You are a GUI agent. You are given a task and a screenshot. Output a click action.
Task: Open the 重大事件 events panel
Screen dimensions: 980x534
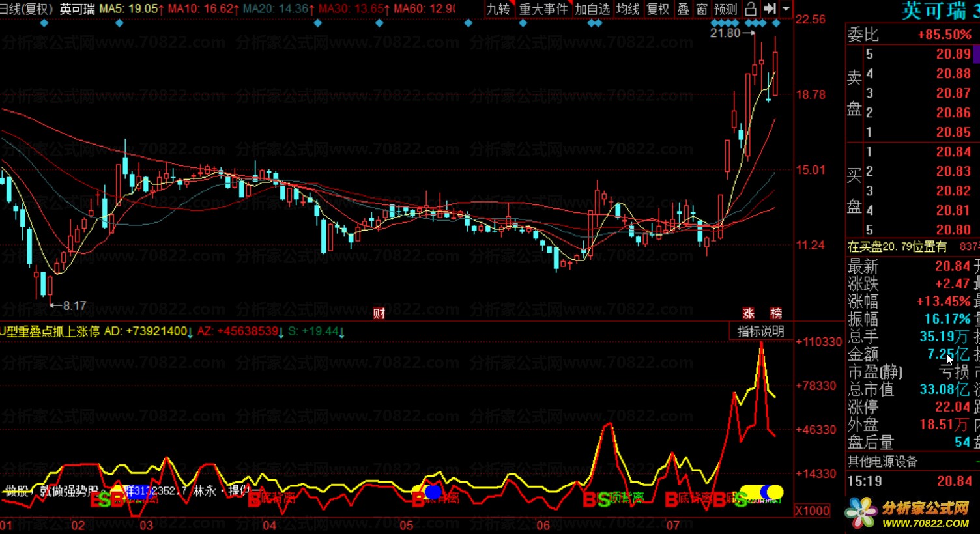[543, 9]
